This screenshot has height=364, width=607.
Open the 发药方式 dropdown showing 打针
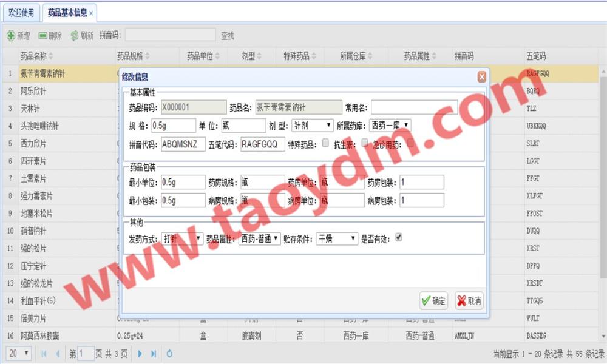click(x=182, y=238)
